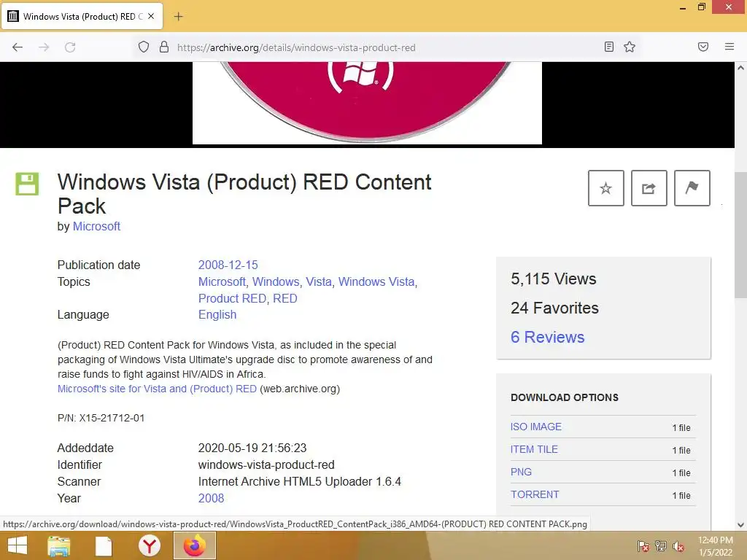The height and width of the screenshot is (560, 747).
Task: Toggle reader view icon in address bar
Action: (x=608, y=47)
